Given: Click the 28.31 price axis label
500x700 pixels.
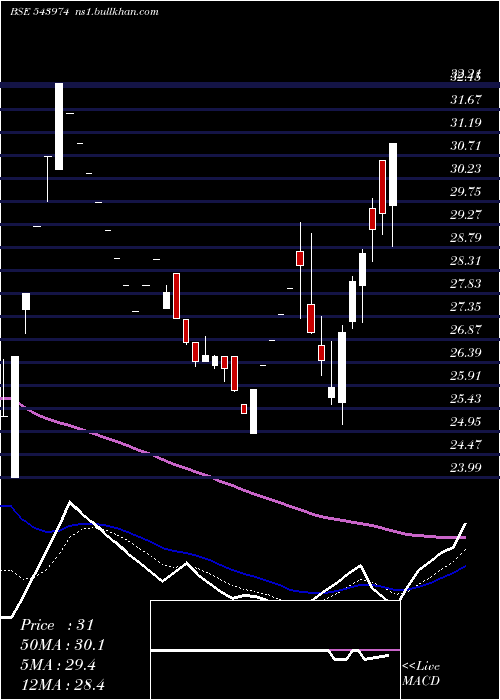Looking at the screenshot, I should point(466,260).
